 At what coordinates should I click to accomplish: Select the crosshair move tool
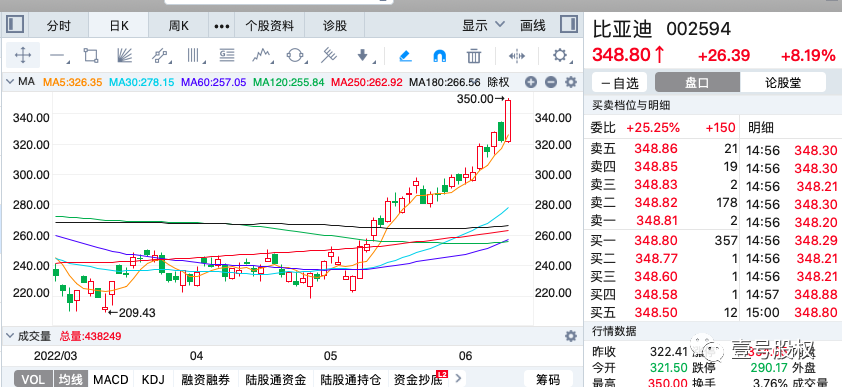point(23,55)
